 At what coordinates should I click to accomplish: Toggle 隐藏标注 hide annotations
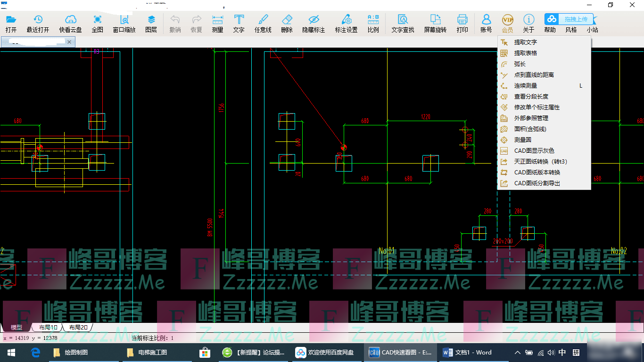coord(314,23)
